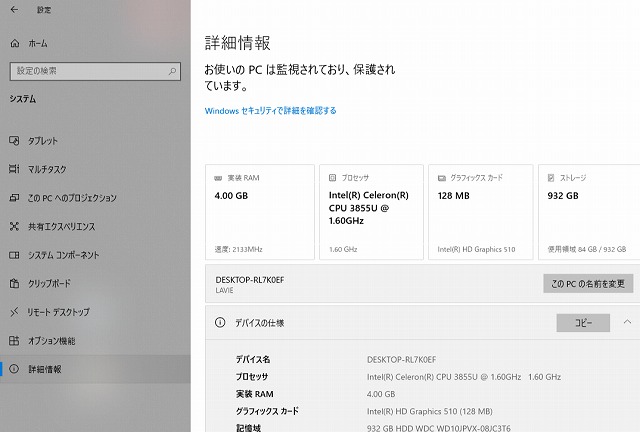
Task: Click the Home icon in sidebar
Action: coord(14,44)
